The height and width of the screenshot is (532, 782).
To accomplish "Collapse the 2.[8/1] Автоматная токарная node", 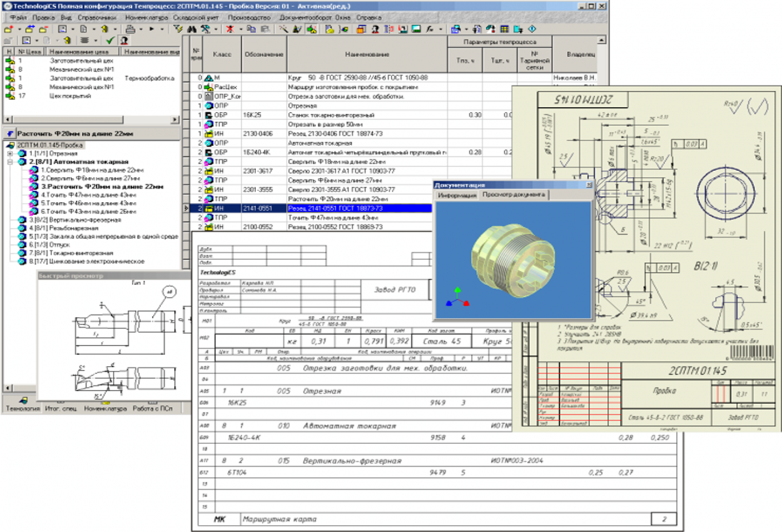I will (x=9, y=162).
